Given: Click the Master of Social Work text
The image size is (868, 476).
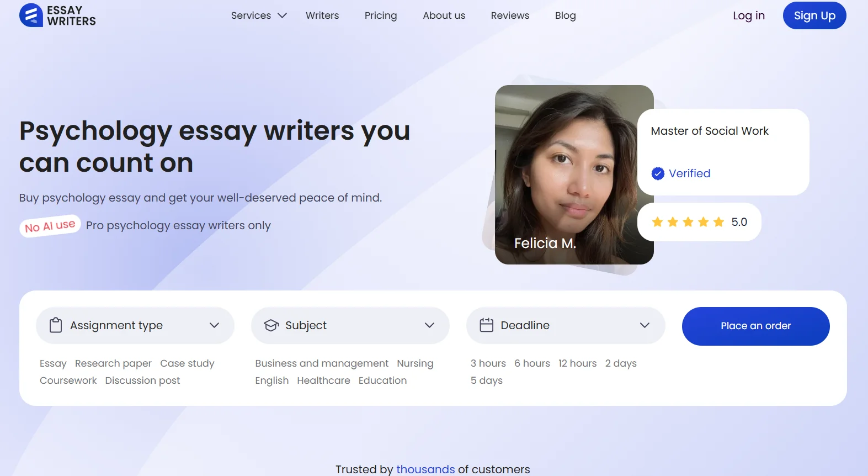Looking at the screenshot, I should (710, 131).
